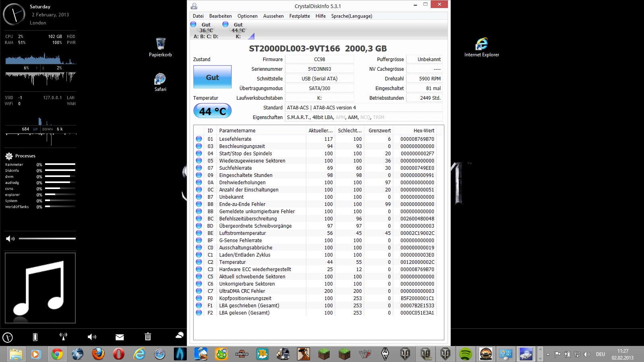Click the weather cloud-sun icon
The image size is (644, 362).
tap(180, 335)
